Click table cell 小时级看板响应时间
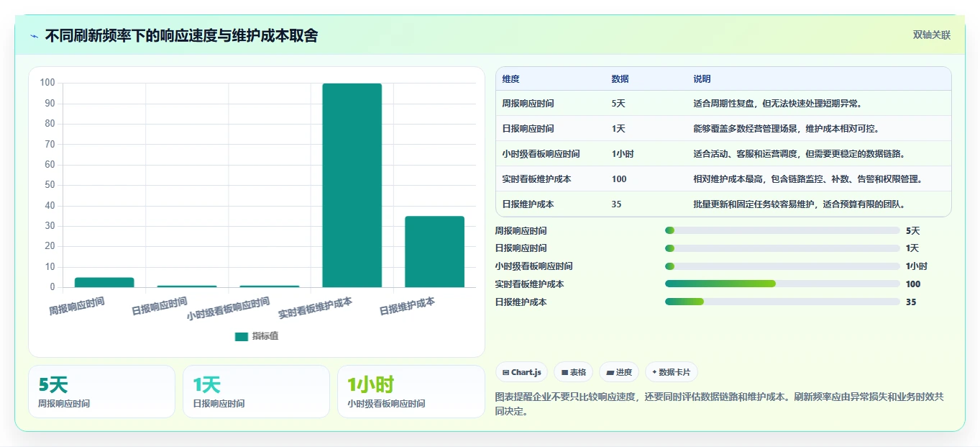Viewport: 980px width, 447px height. click(541, 154)
